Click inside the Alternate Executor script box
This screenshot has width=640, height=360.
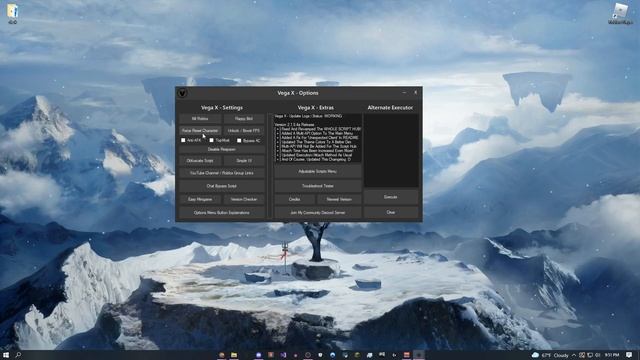[x=391, y=150]
